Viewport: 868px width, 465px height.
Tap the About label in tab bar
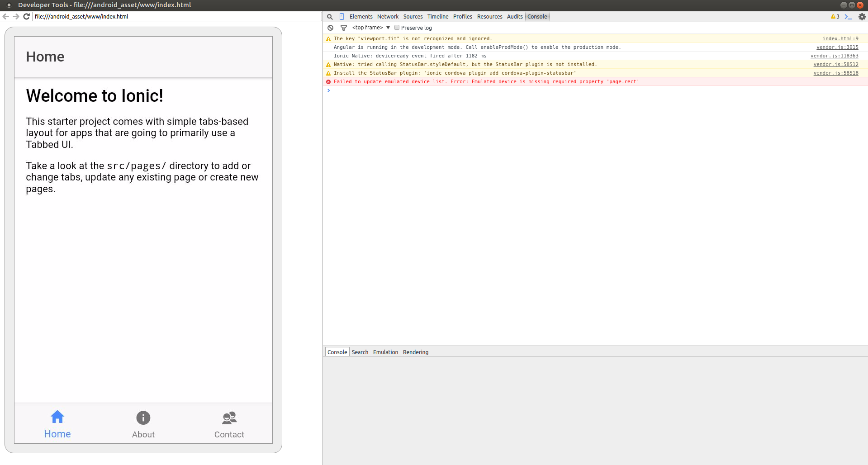click(x=143, y=435)
